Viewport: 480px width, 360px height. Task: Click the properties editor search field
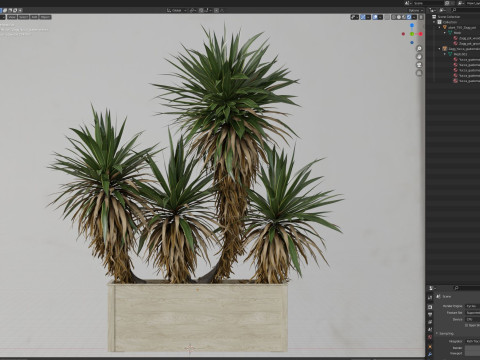(467, 288)
